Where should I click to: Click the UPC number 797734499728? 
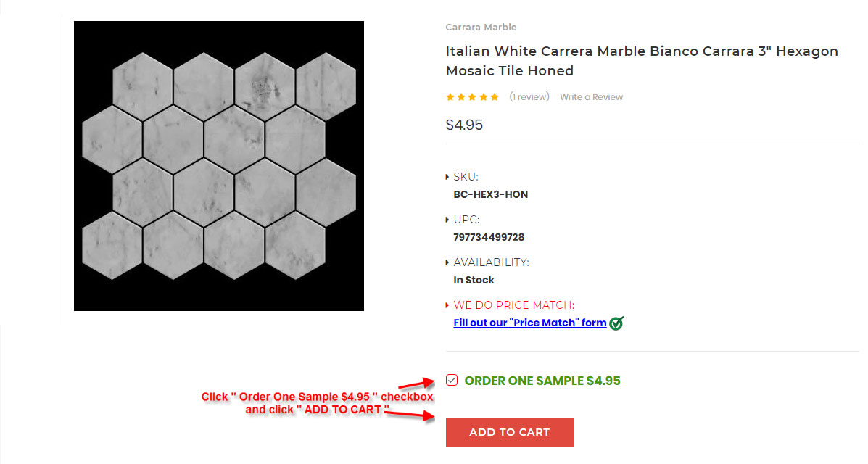(489, 237)
